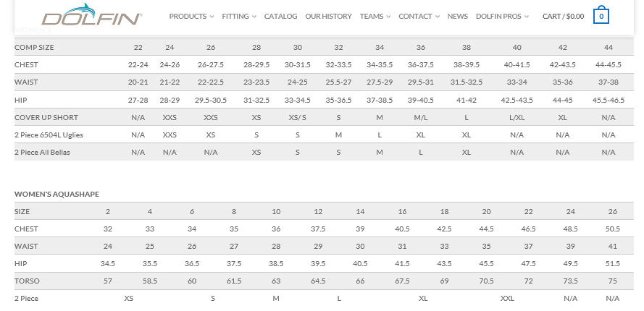The image size is (644, 311).
Task: Open the News menu item
Action: [458, 17]
